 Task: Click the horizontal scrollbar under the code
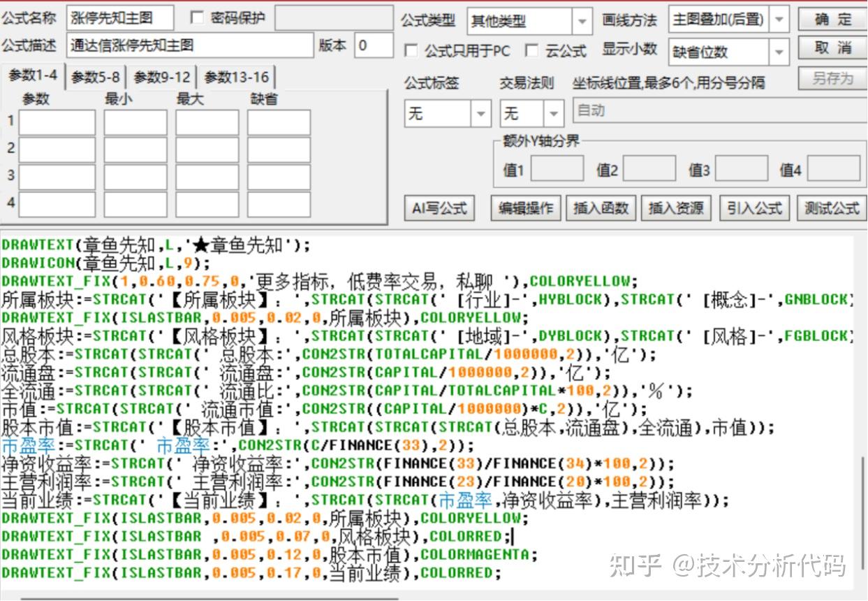click(209, 598)
